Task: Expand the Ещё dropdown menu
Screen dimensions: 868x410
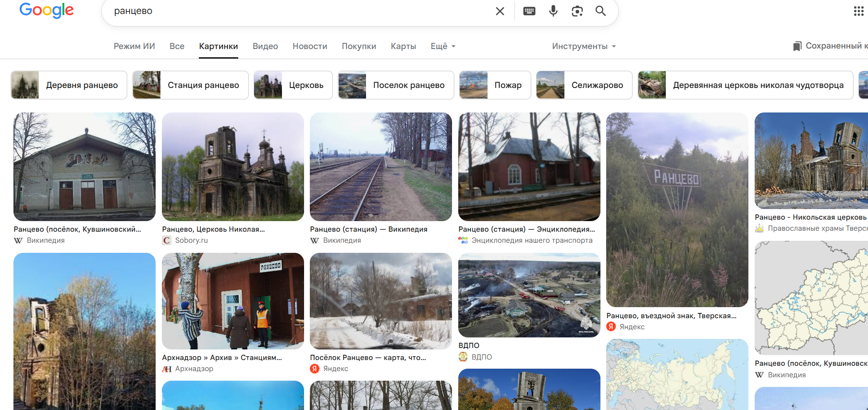Action: click(443, 46)
